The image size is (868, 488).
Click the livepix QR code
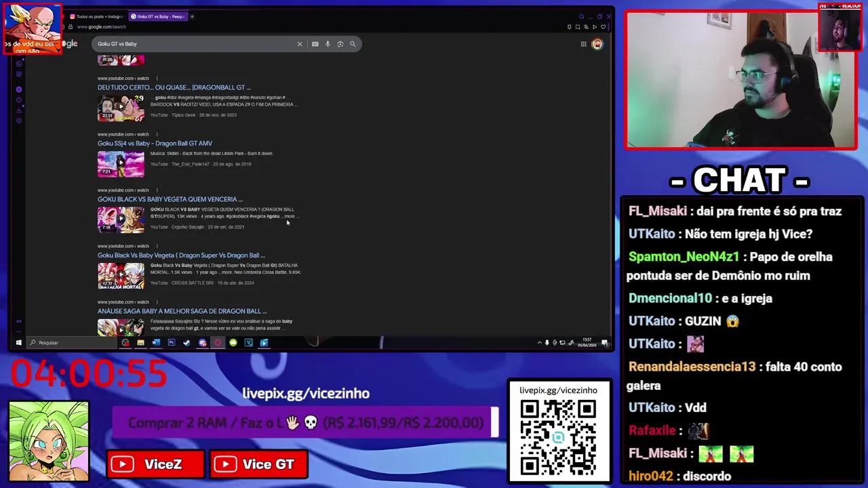559,438
